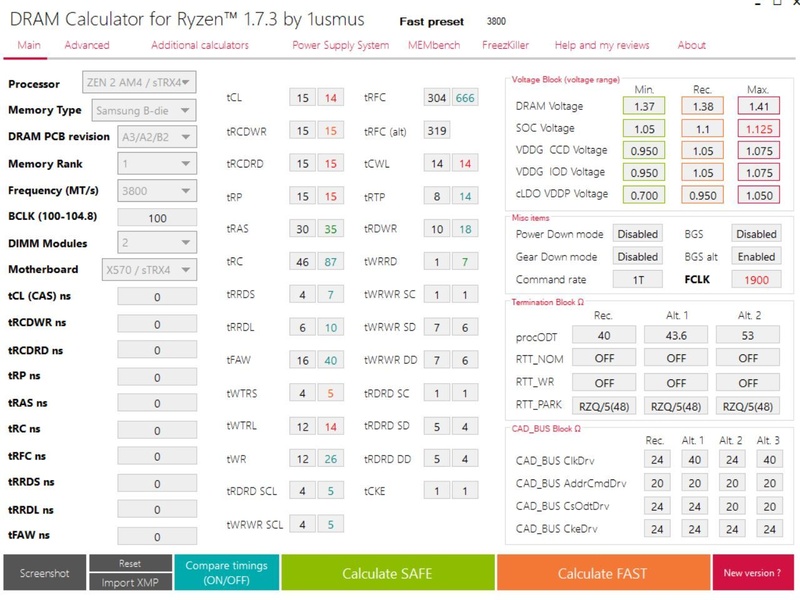The height and width of the screenshot is (600, 800).
Task: Click Calculate SAFE button
Action: coord(388,573)
